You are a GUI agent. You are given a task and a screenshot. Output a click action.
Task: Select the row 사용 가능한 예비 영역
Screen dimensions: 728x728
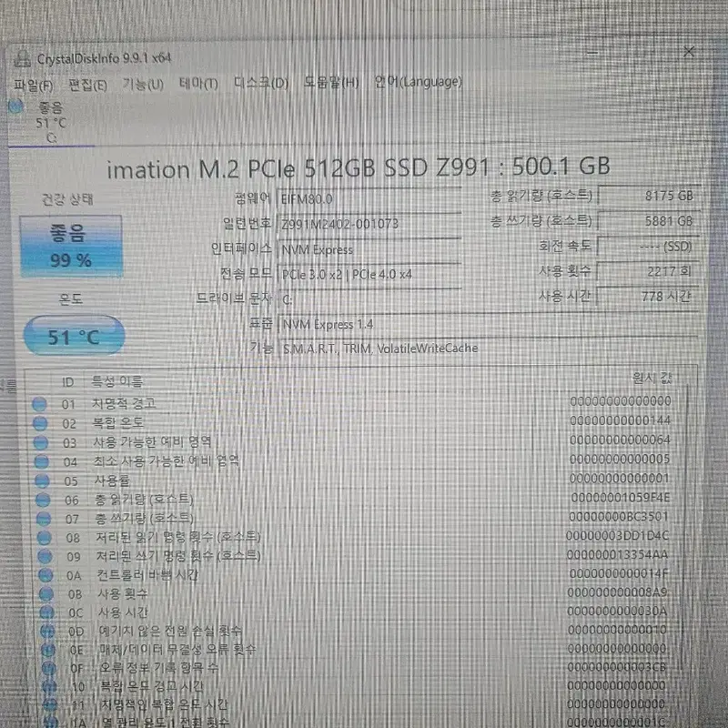(353, 441)
